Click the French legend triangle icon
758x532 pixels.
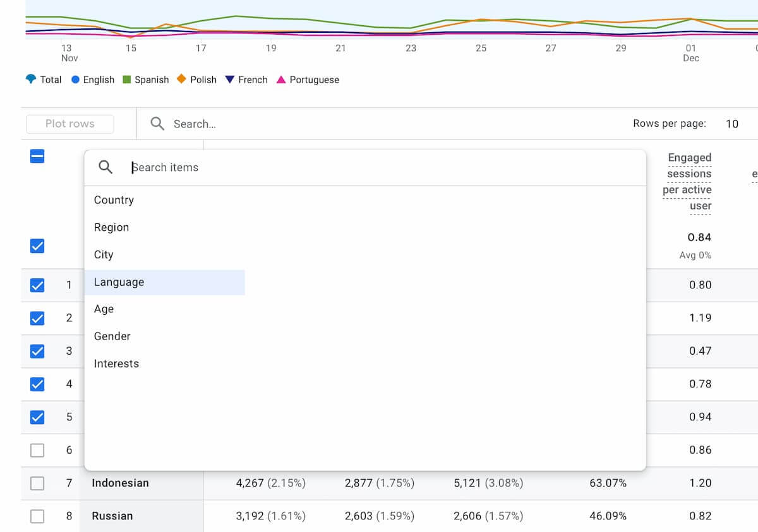[230, 80]
